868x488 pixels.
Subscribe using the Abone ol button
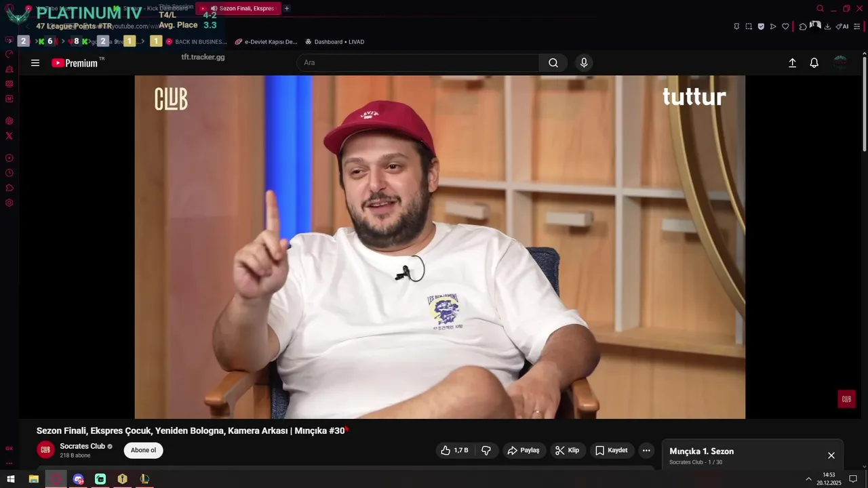pos(143,450)
